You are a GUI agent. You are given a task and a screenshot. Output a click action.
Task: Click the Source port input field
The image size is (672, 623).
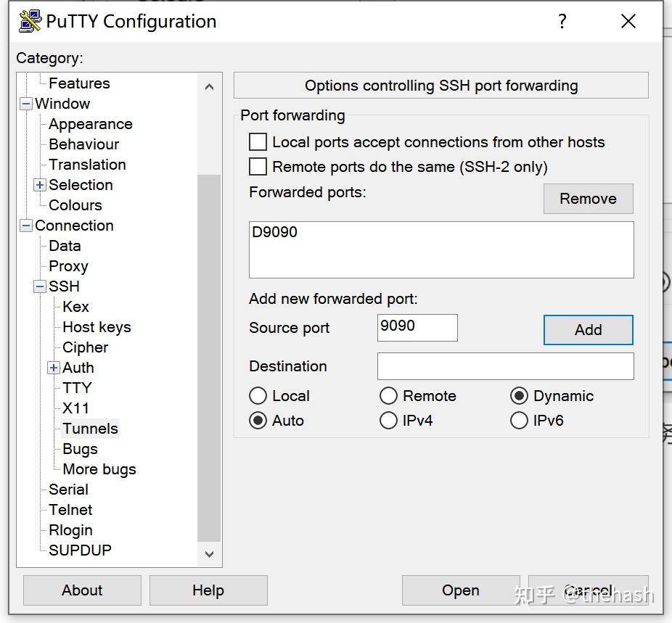point(417,328)
